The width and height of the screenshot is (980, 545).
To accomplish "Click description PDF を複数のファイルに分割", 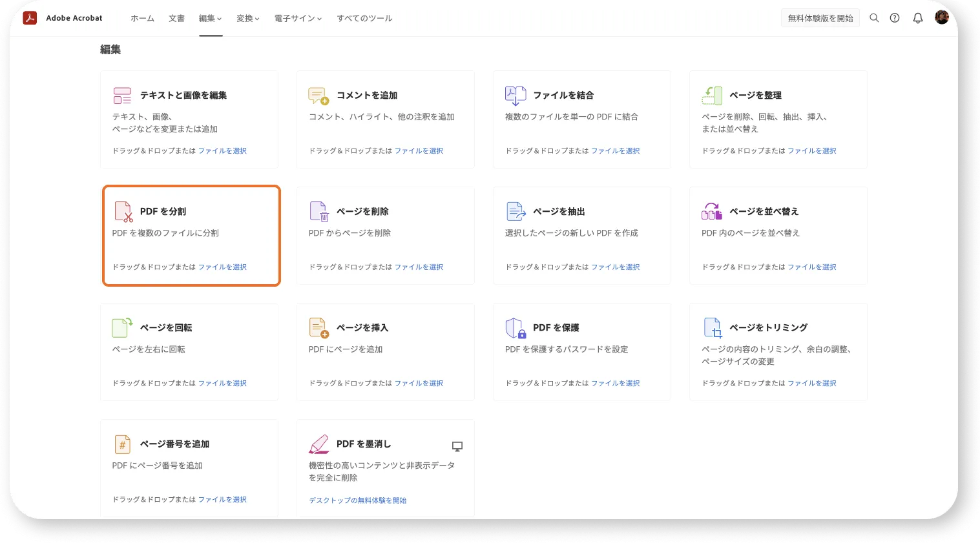I will pos(165,233).
